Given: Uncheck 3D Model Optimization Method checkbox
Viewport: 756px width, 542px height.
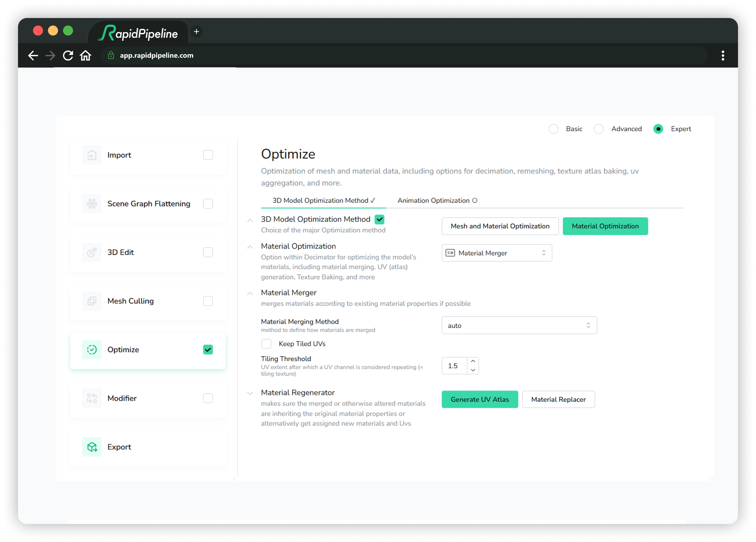Looking at the screenshot, I should 380,219.
